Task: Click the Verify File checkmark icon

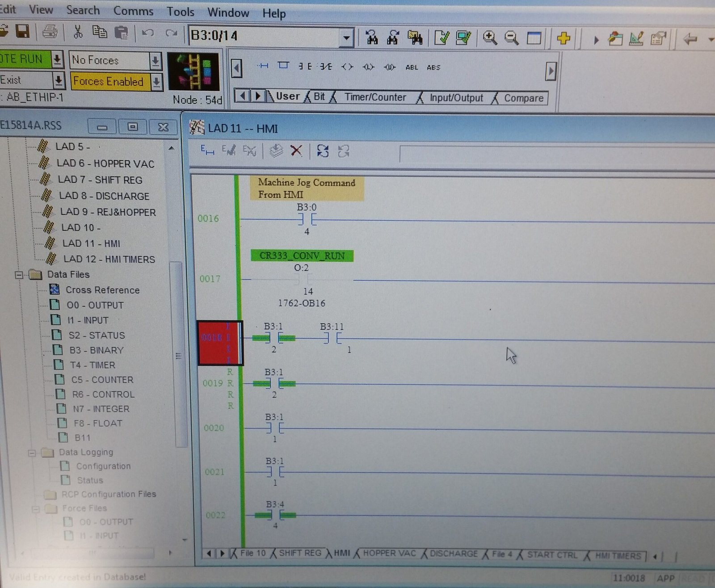Action: [x=441, y=38]
